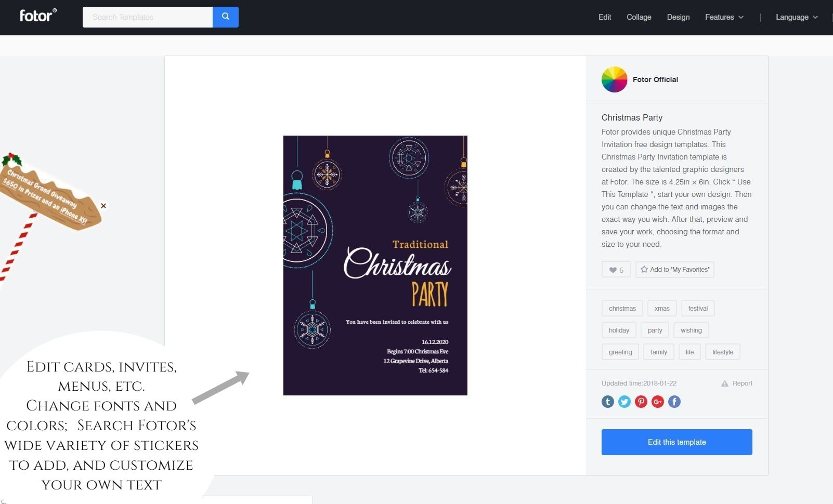Open the Christmas Party template preview image
The width and height of the screenshot is (833, 504).
click(x=375, y=266)
